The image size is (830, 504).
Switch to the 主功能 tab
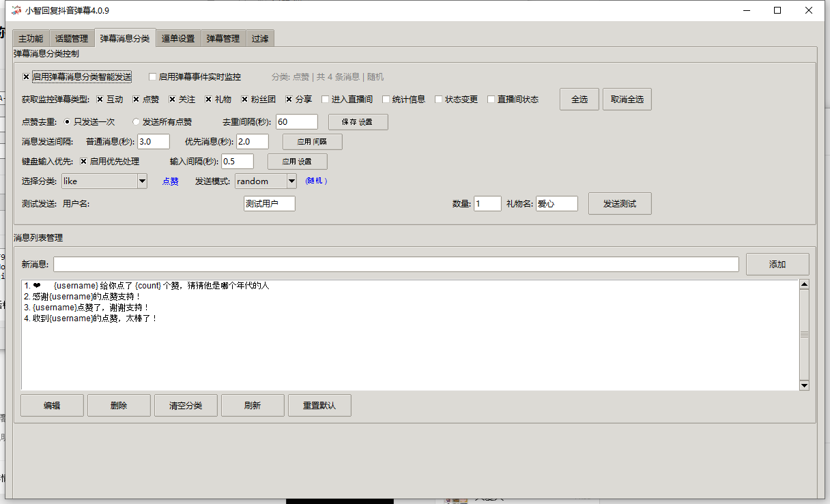[29, 38]
